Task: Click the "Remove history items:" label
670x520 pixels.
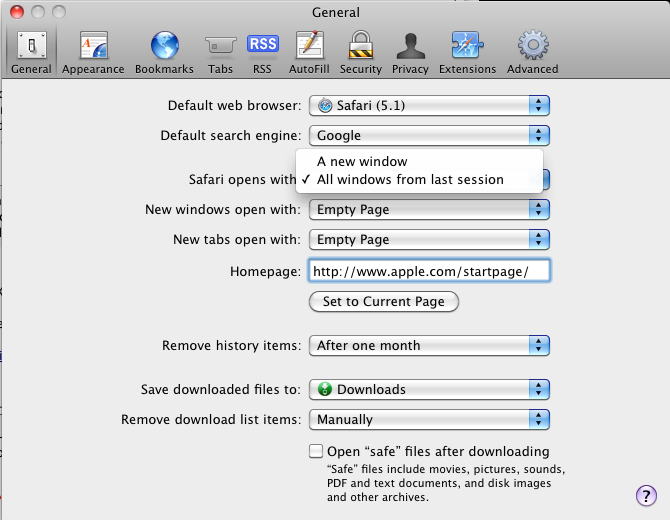Action: (232, 345)
